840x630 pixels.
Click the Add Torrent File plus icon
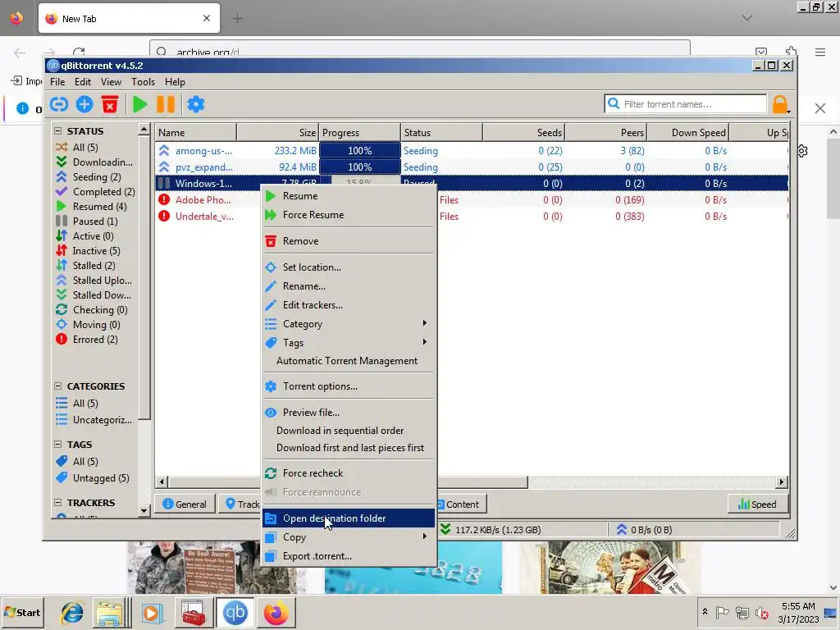(x=84, y=104)
